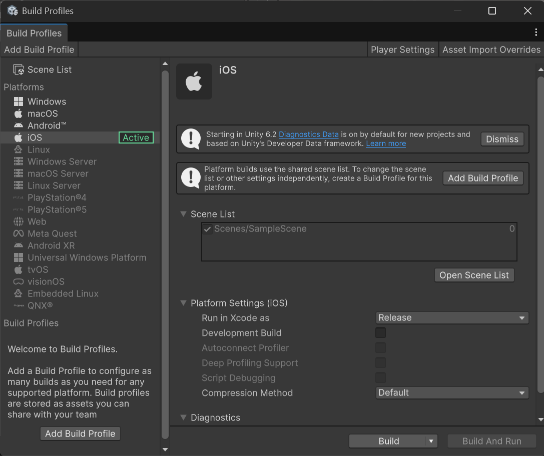Click the right panel vertical scrollbar
The image size is (544, 456).
(x=541, y=235)
